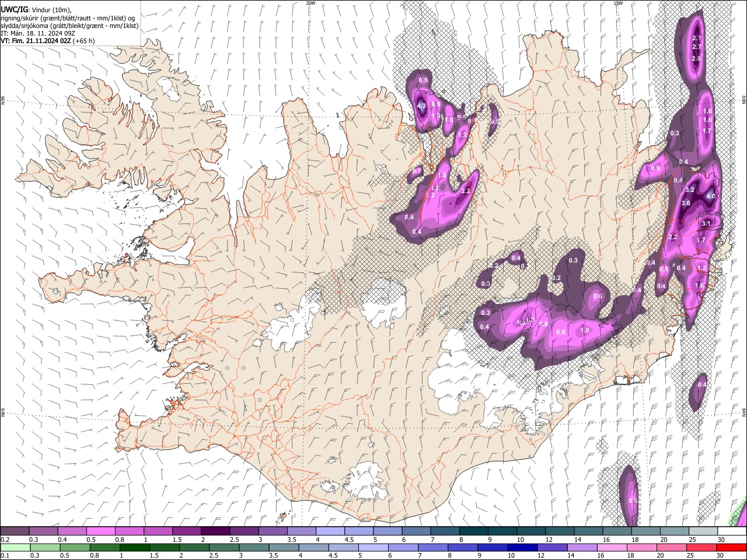Screen dimensions: 747x560
Task: Select the dark teal 8–9 snow swatch
Action: click(473, 531)
